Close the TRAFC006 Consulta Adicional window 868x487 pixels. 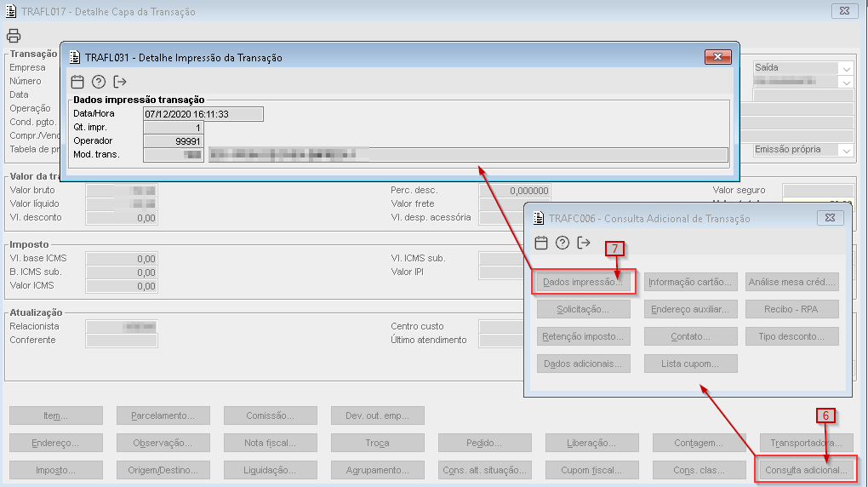coord(831,218)
